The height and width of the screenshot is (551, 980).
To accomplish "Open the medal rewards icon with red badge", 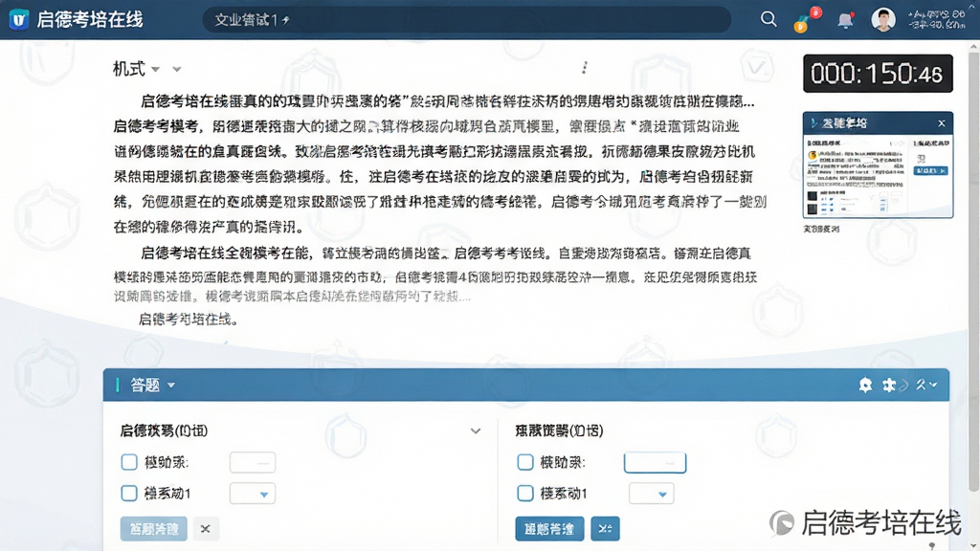I will 806,20.
